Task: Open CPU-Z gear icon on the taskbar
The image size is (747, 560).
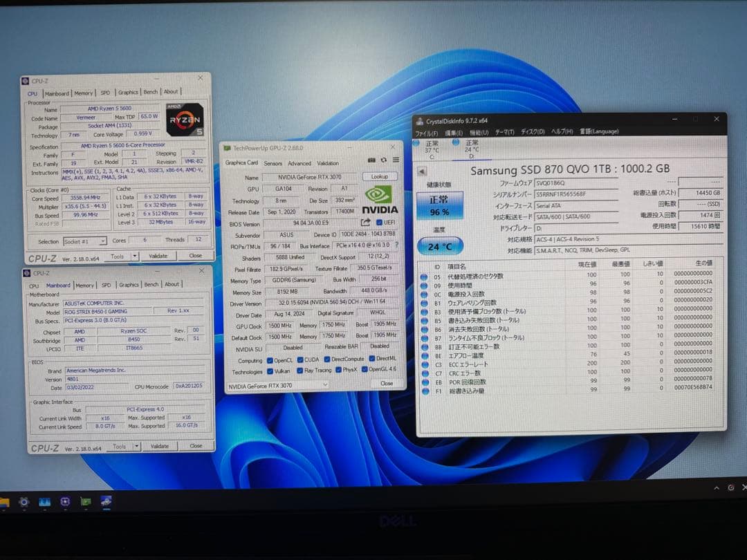Action: click(24, 502)
